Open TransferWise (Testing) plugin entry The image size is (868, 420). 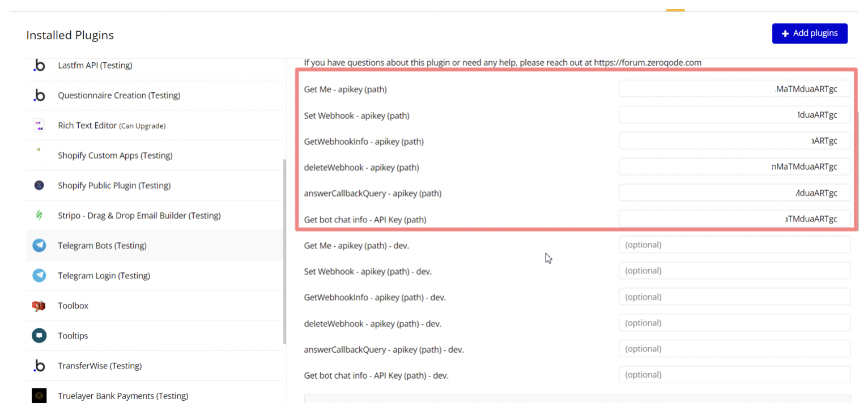coord(100,366)
